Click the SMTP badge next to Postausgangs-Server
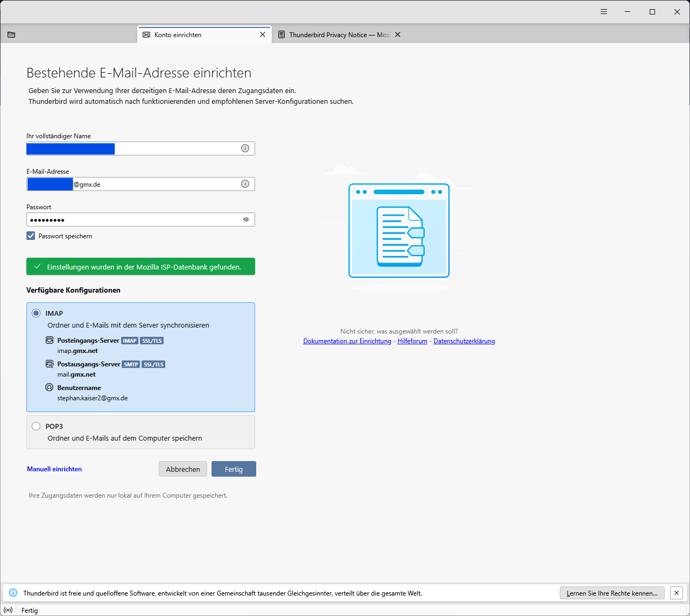The height and width of the screenshot is (616, 690). pyautogui.click(x=131, y=364)
